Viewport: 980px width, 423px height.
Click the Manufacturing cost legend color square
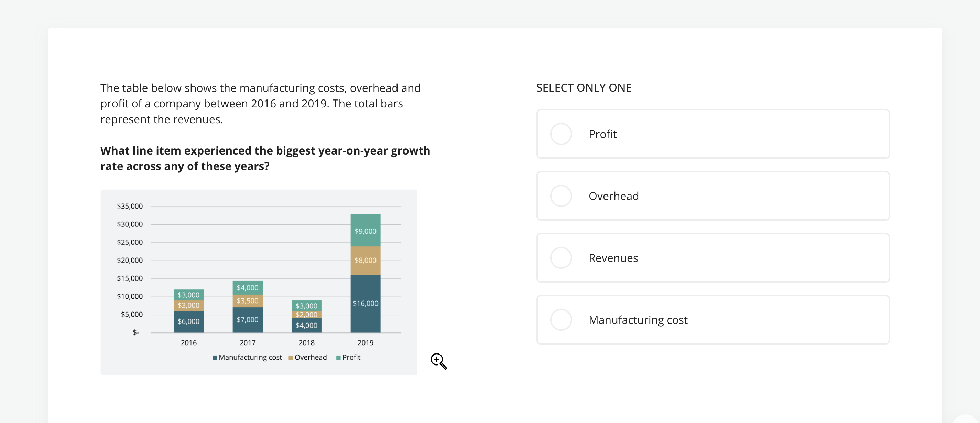215,358
